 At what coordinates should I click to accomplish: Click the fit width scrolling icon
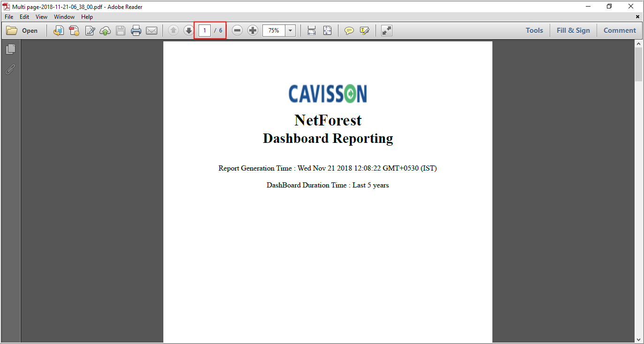click(312, 31)
